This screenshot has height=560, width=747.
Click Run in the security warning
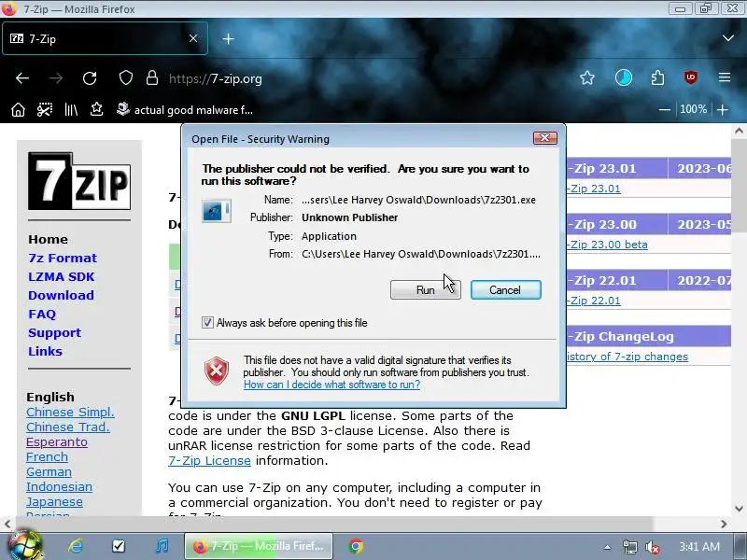(426, 290)
